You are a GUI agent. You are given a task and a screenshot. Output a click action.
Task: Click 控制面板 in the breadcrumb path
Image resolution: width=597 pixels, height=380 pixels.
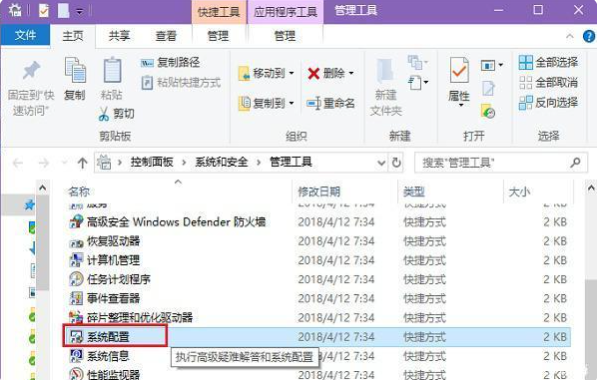(152, 163)
